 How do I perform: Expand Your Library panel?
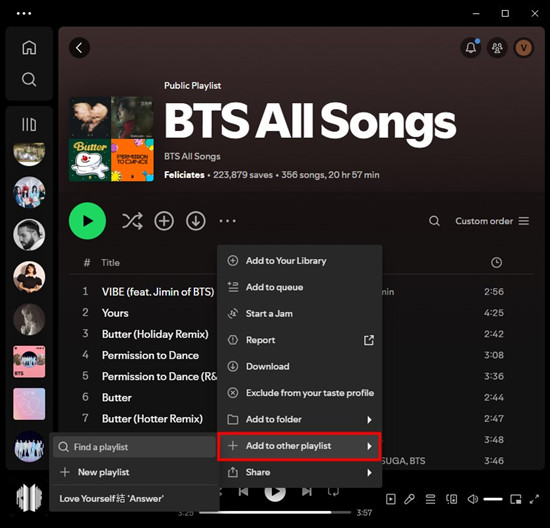pos(29,124)
